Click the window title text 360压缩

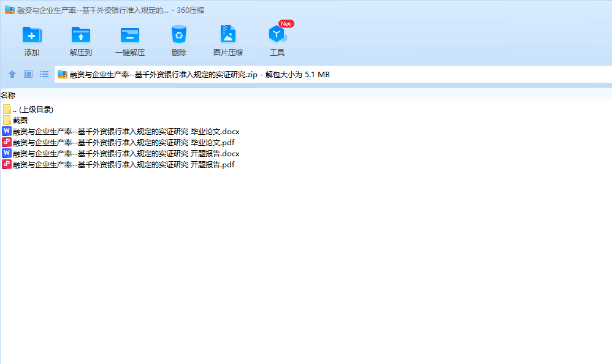191,10
